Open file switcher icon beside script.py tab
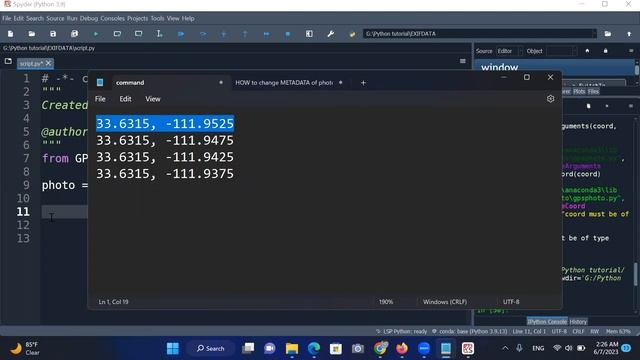The height and width of the screenshot is (360, 640). [x=8, y=61]
